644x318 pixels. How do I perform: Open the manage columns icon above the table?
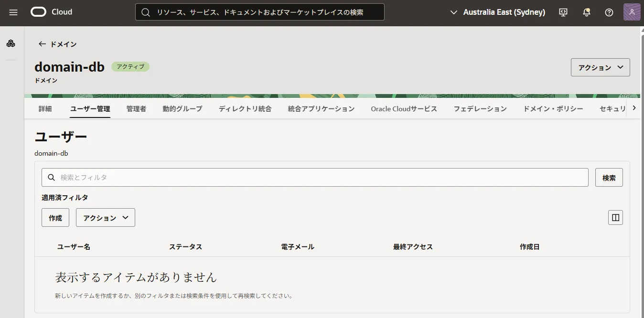click(x=615, y=217)
